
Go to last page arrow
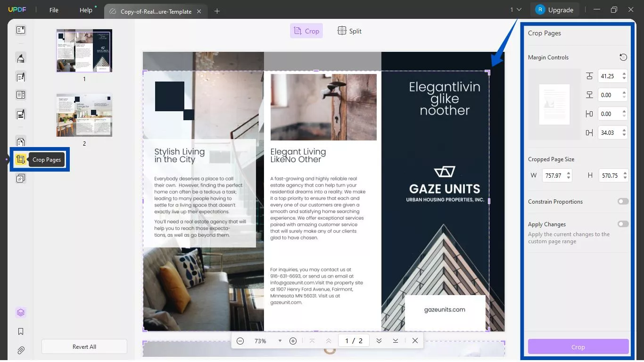click(396, 341)
